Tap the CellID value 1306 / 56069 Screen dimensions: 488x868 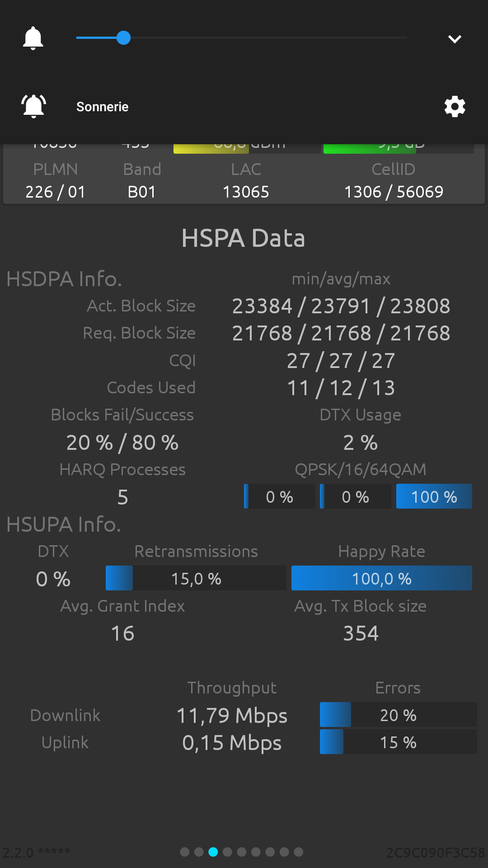(394, 192)
